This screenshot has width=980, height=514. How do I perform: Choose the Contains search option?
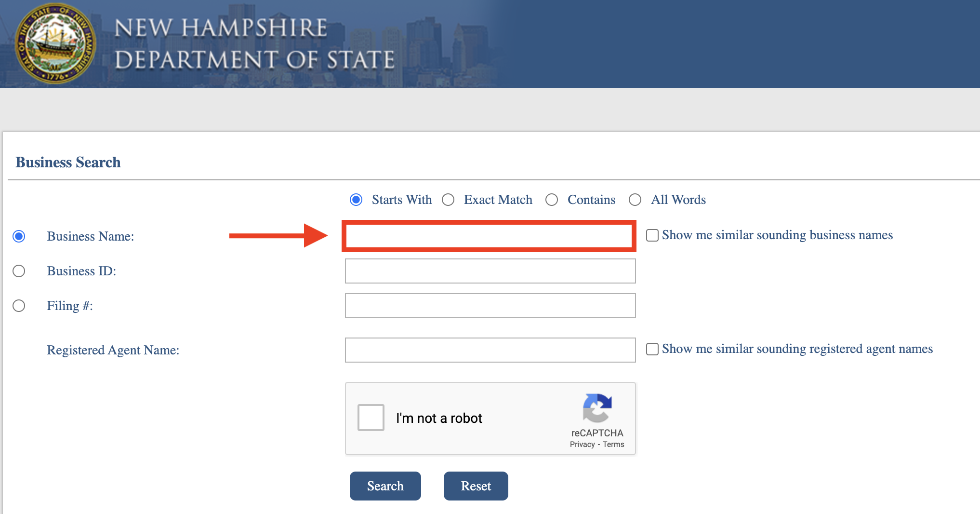point(552,200)
